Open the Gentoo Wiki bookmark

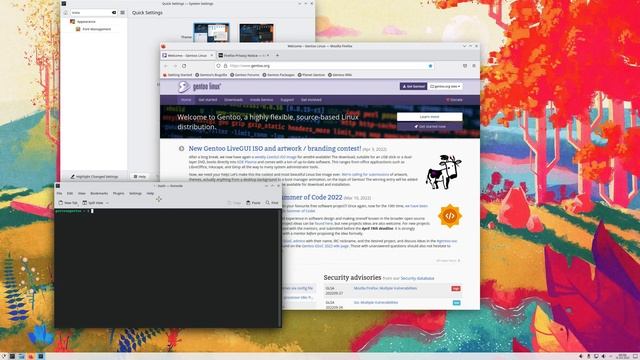(340, 75)
